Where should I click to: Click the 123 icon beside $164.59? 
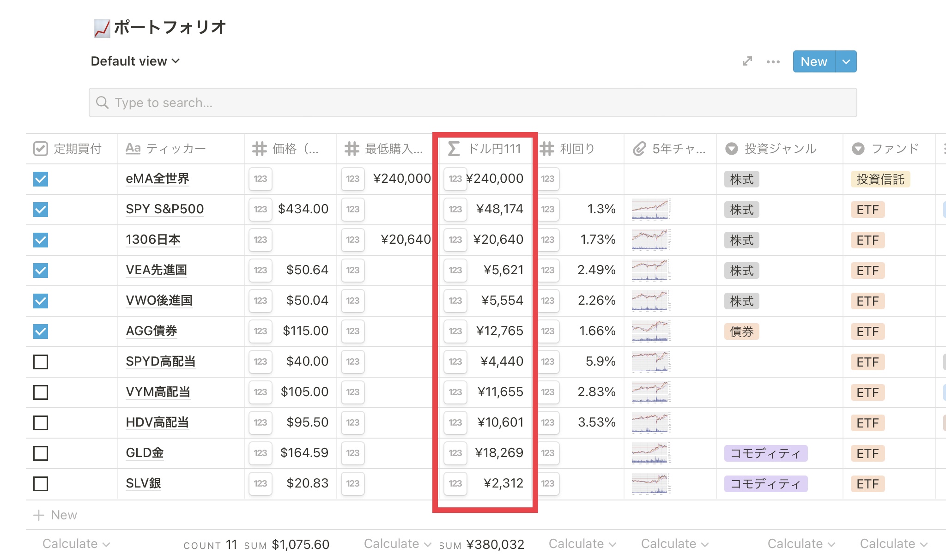(261, 453)
